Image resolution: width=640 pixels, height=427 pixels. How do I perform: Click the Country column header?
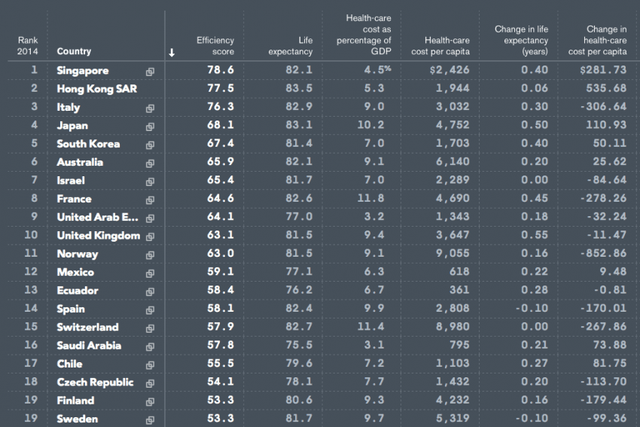[x=75, y=51]
